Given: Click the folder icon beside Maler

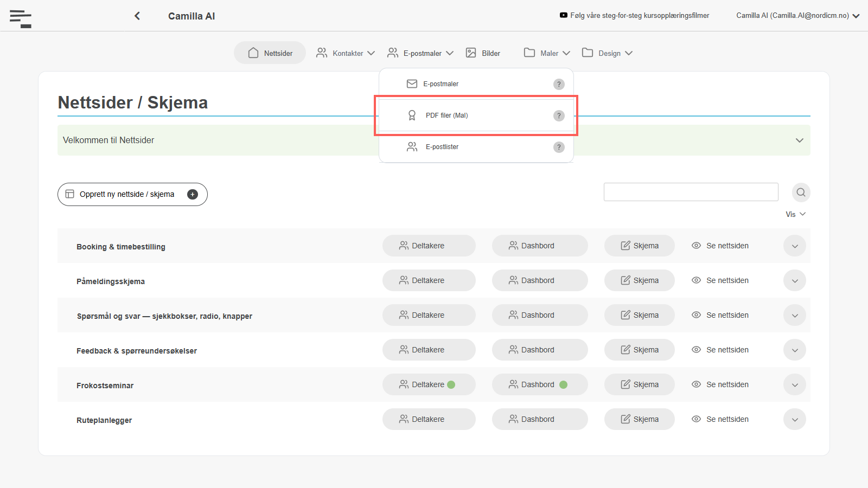Looking at the screenshot, I should pos(529,53).
